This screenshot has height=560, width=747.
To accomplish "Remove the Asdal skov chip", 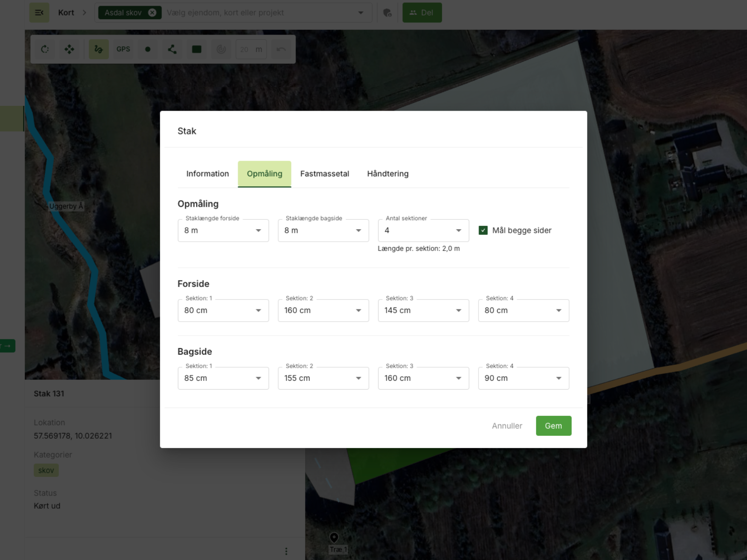I will click(x=152, y=13).
